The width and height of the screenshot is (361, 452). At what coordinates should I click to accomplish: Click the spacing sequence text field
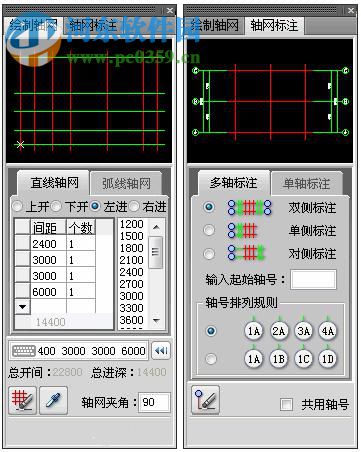click(x=79, y=351)
